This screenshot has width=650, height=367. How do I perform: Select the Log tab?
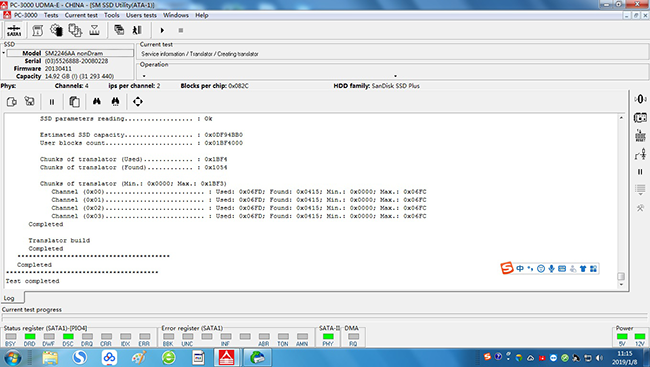click(x=10, y=298)
